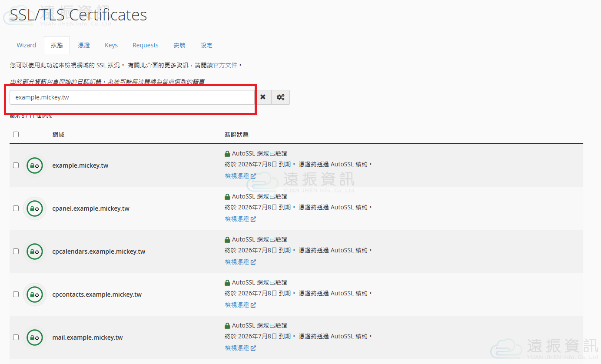
Task: Click AutoSSL status icon for cpanel.example.mickey.tw
Action: (35, 208)
